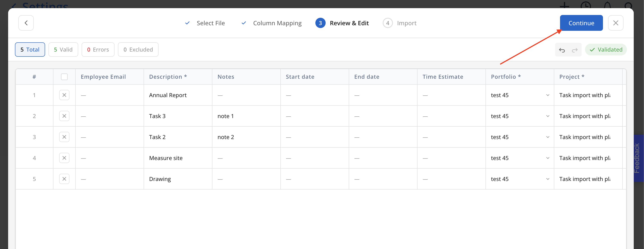This screenshot has height=249, width=644.
Task: Edit the note 1 cell
Action: 246,116
